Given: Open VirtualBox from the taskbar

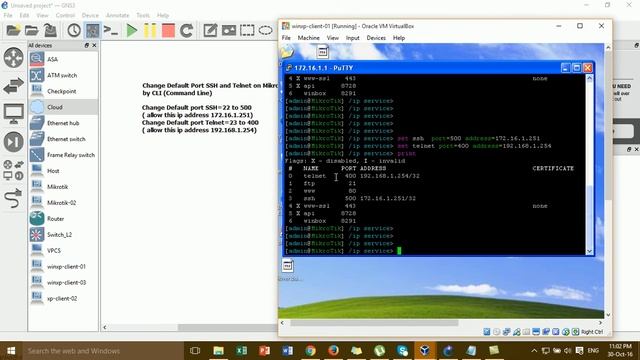Looking at the screenshot, I should pos(424,351).
